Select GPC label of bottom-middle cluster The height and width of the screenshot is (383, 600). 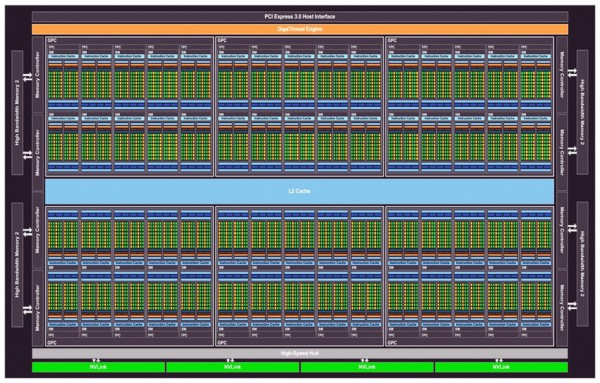(222, 342)
